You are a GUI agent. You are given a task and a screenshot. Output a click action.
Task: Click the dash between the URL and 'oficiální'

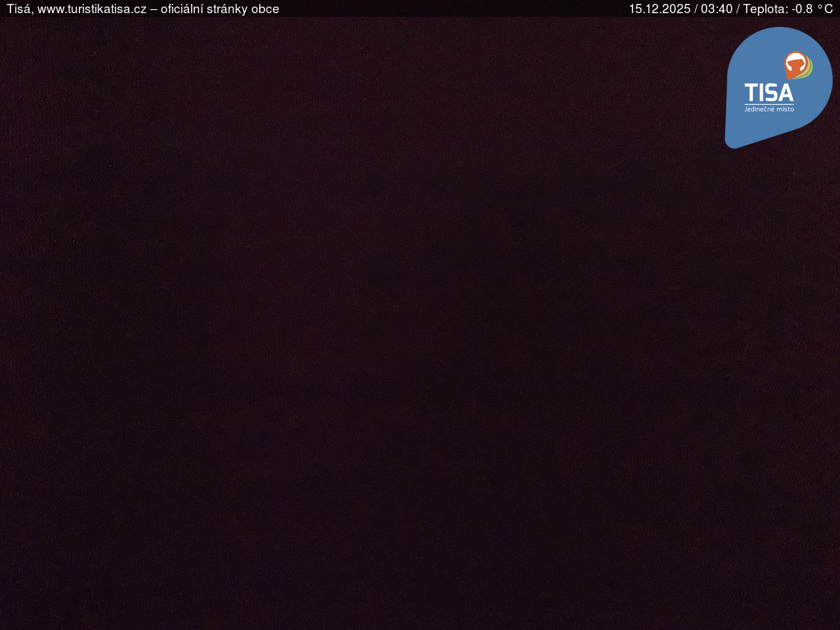(x=154, y=9)
